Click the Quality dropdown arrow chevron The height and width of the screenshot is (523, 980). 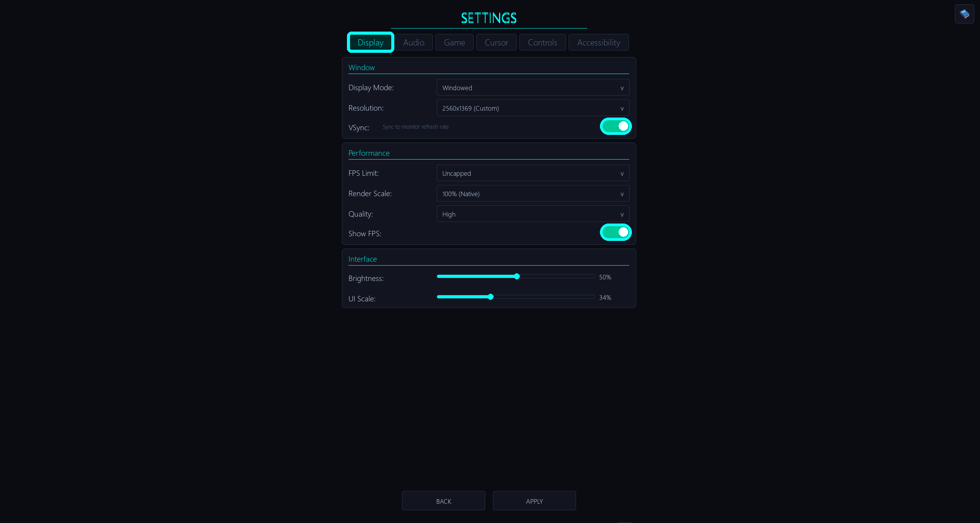coord(622,215)
